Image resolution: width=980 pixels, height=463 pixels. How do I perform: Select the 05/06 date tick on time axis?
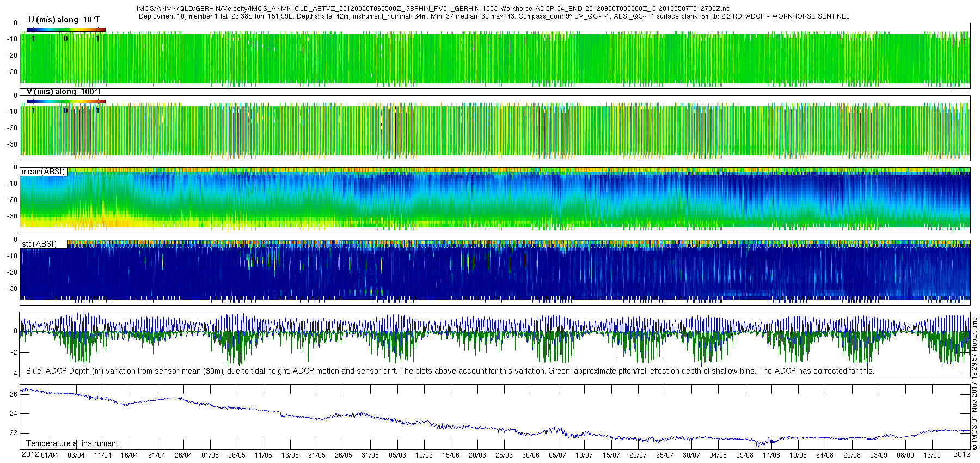pyautogui.click(x=397, y=455)
